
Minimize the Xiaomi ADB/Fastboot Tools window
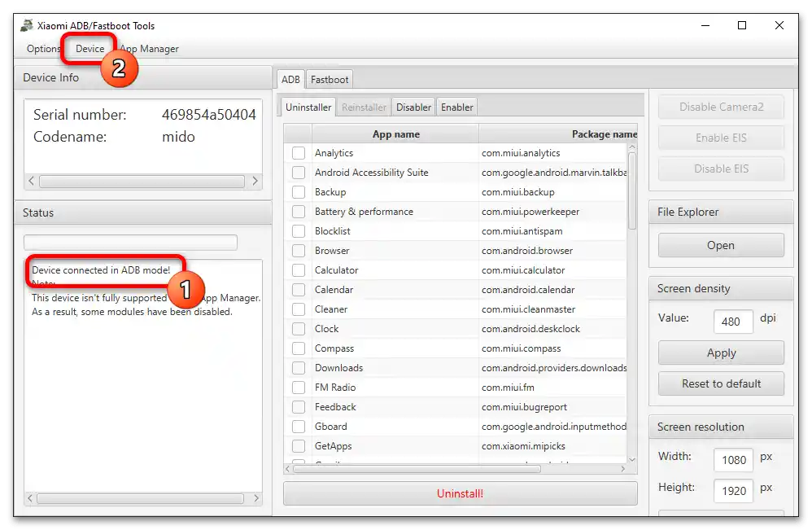point(705,25)
